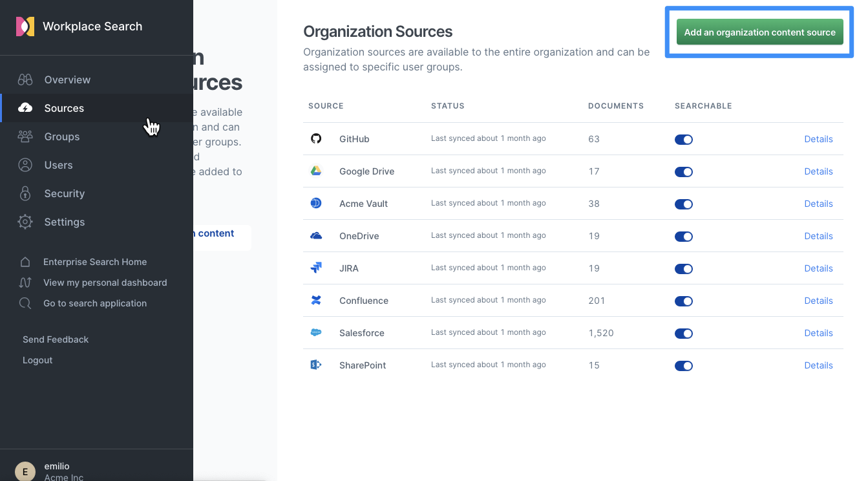This screenshot has width=868, height=481.
Task: Select Sources in the sidebar
Action: tap(96, 108)
